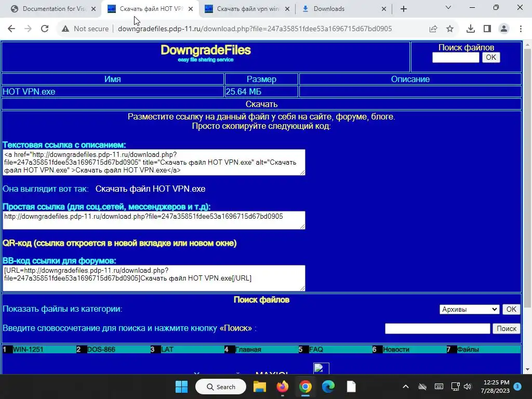Share this page via the share icon

point(433,29)
